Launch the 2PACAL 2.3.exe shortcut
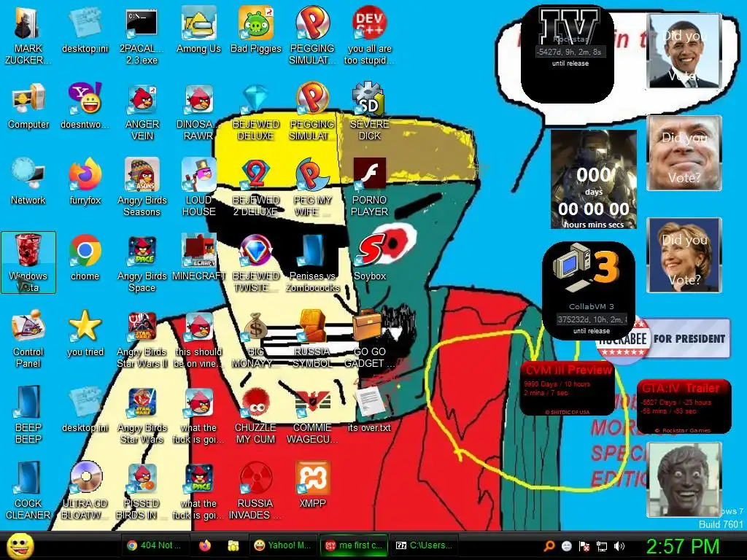 (142, 36)
